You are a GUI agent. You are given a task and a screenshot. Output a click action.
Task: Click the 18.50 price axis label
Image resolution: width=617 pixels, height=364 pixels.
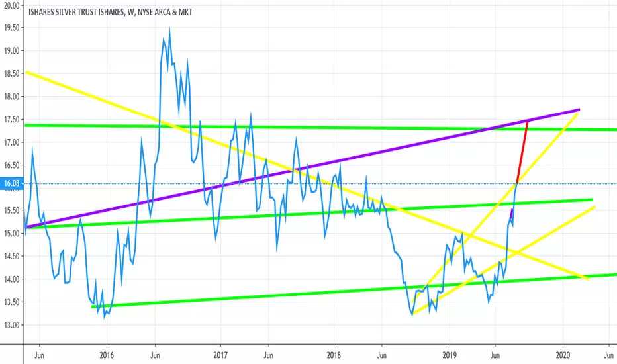point(11,73)
